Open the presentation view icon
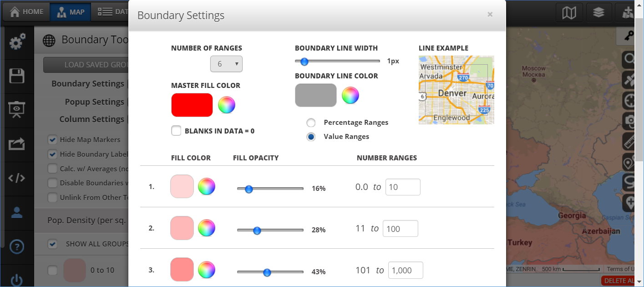 [x=17, y=110]
